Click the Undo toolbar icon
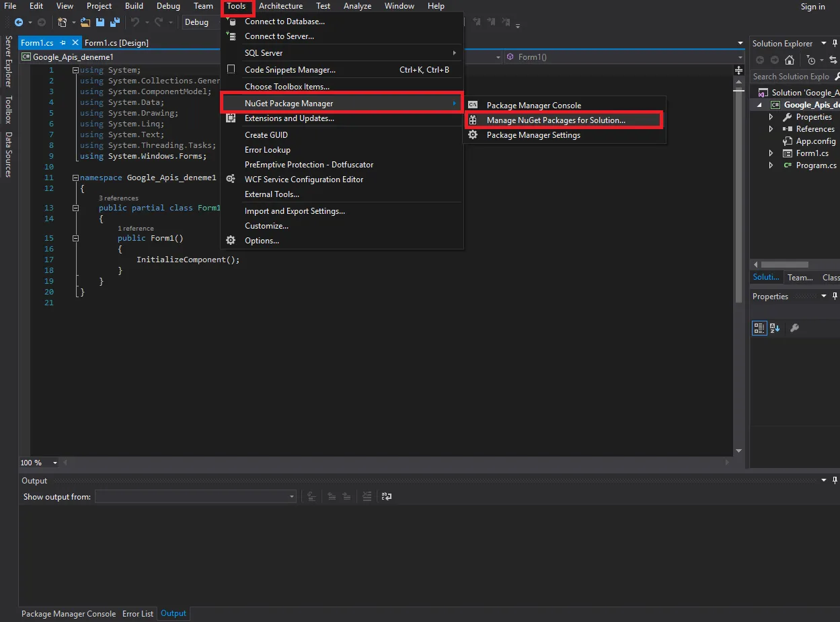This screenshot has height=622, width=840. tap(135, 22)
